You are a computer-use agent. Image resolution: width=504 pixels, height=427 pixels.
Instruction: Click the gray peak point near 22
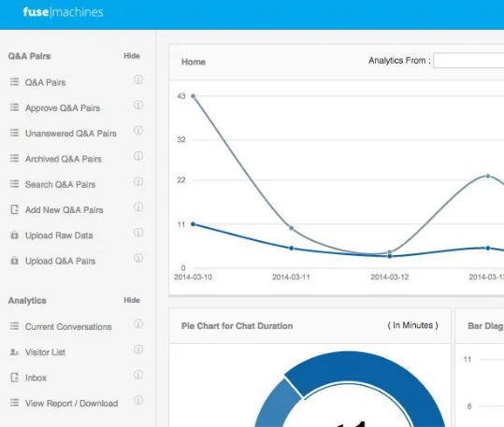coord(488,176)
